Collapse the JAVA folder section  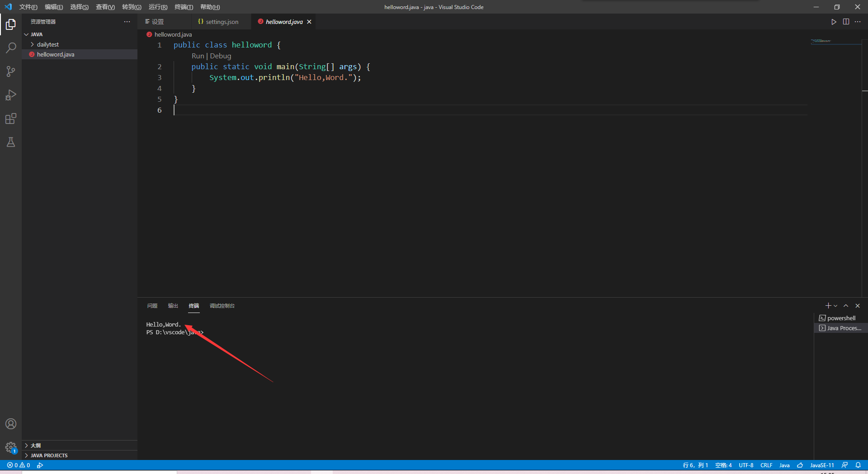80,34
